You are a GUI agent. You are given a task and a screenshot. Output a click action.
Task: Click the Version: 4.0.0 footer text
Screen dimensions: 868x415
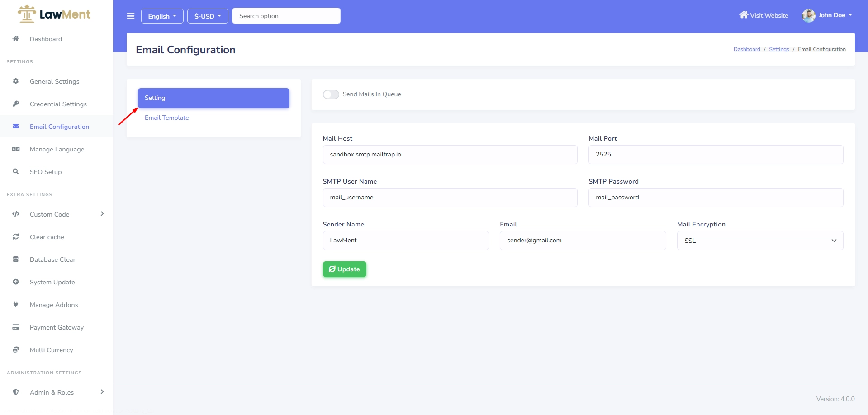click(835, 399)
